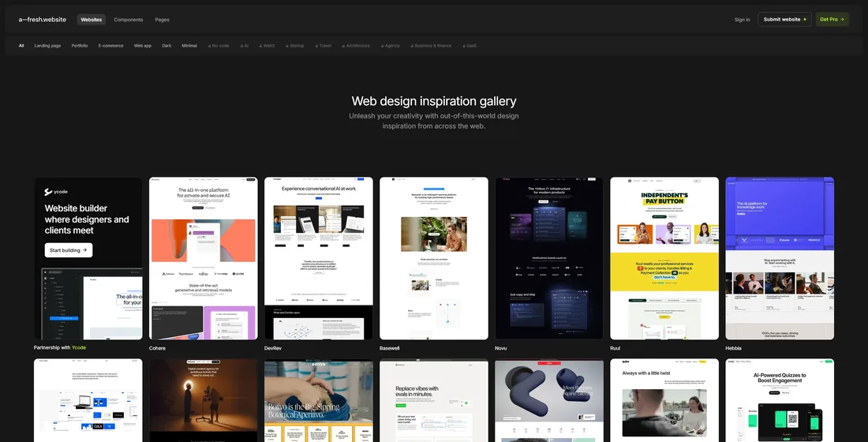Click the Ycode logo in sponsor card
This screenshot has height=442, width=868.
56,192
